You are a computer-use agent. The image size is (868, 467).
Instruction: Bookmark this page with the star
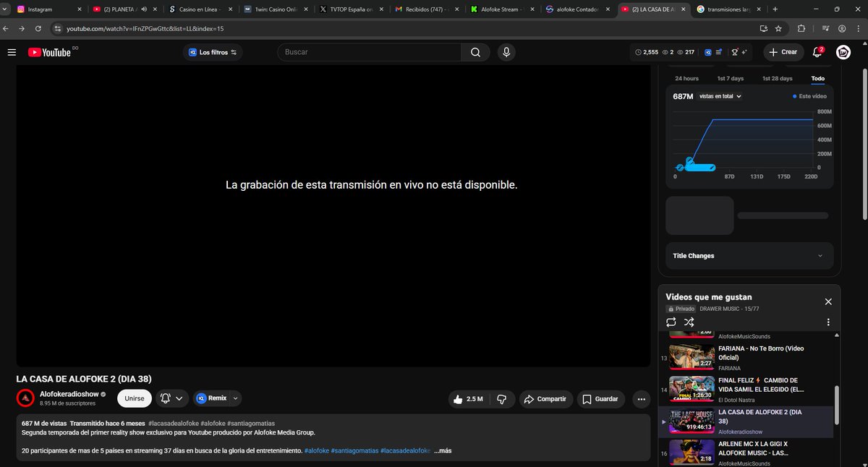[x=778, y=28]
